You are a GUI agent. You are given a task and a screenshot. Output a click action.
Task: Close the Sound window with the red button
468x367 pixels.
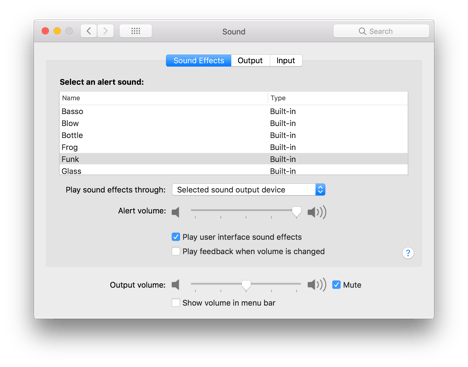point(45,31)
